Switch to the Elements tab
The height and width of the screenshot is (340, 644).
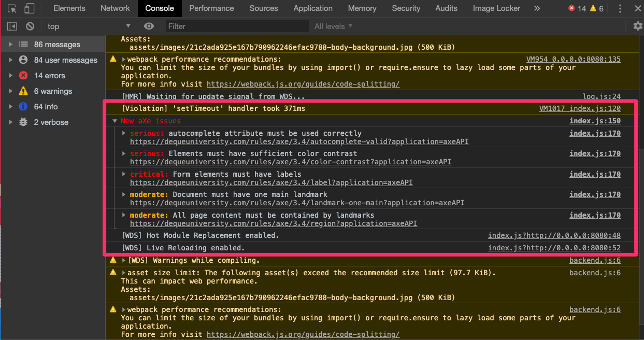(x=69, y=8)
